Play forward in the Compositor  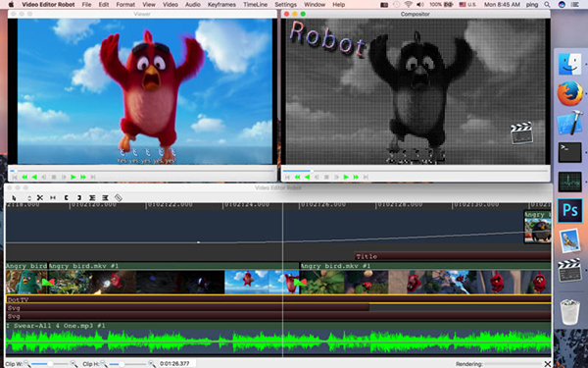pyautogui.click(x=346, y=177)
